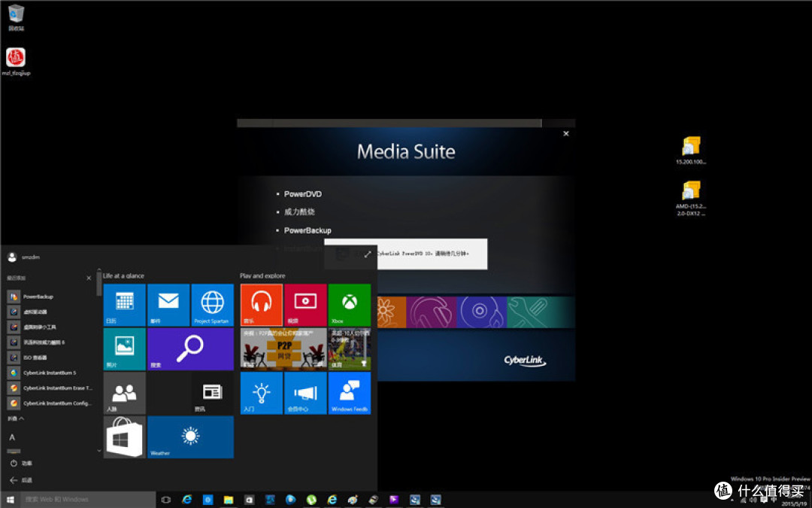Open the green round taskbar icon

pyautogui.click(x=311, y=500)
